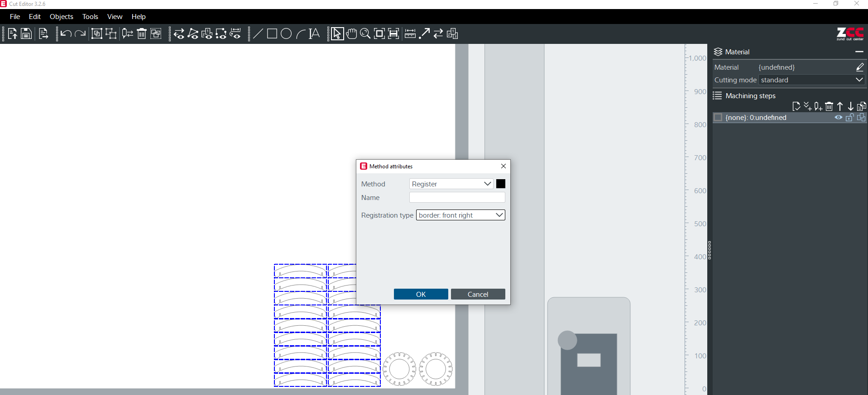Select the arrow pointer tool
Viewport: 868px width, 395px height.
pyautogui.click(x=337, y=33)
